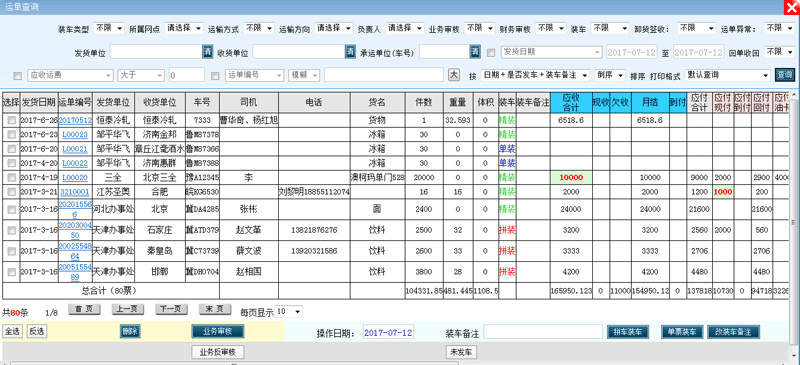Click the 业务反审核 button
Screen dimensions: 800x365
pyautogui.click(x=218, y=352)
